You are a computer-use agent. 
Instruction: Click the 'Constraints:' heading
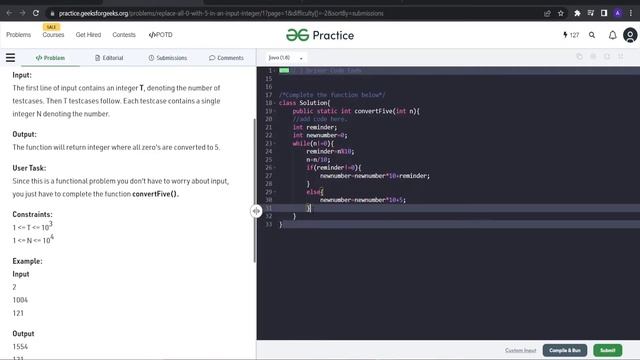coord(32,214)
